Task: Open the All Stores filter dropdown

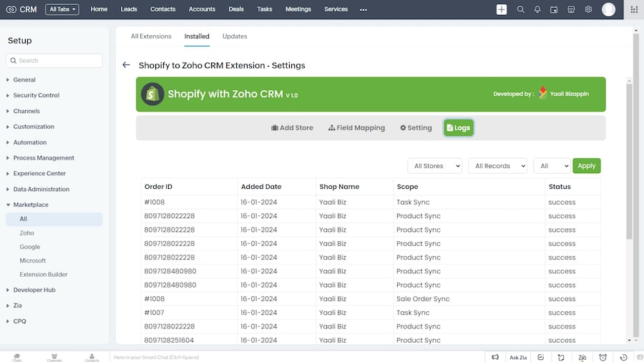Action: coord(434,166)
